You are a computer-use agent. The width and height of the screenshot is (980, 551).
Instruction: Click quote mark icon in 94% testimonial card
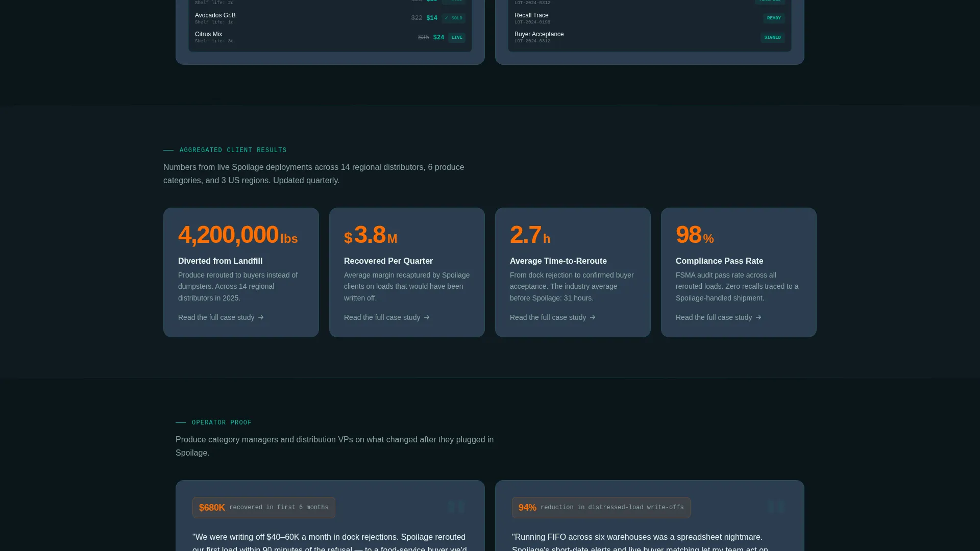[776, 507]
